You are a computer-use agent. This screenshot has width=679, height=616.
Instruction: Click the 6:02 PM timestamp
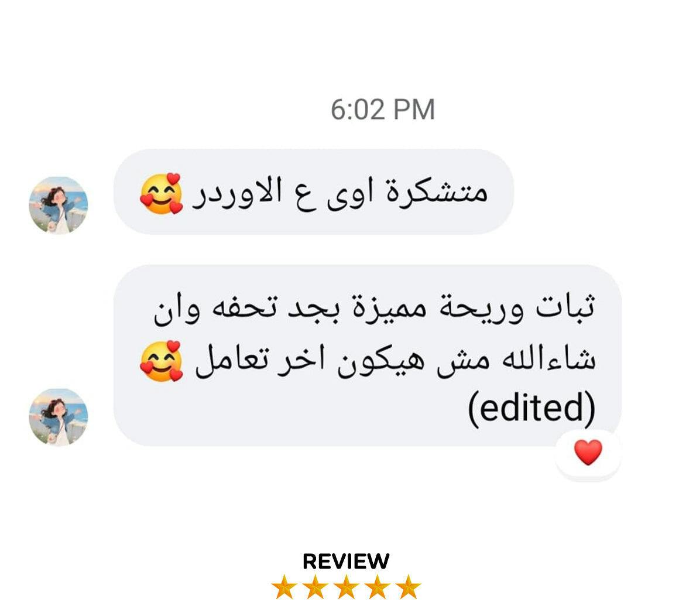383,109
